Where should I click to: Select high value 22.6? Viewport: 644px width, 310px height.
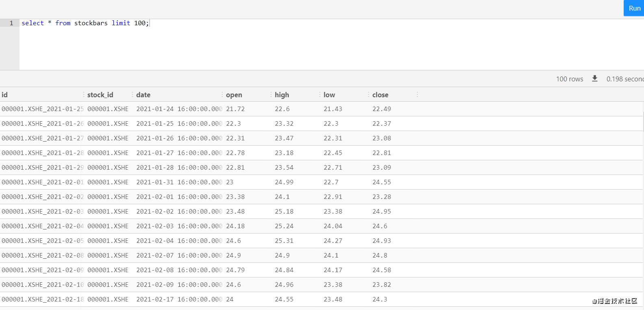point(282,109)
